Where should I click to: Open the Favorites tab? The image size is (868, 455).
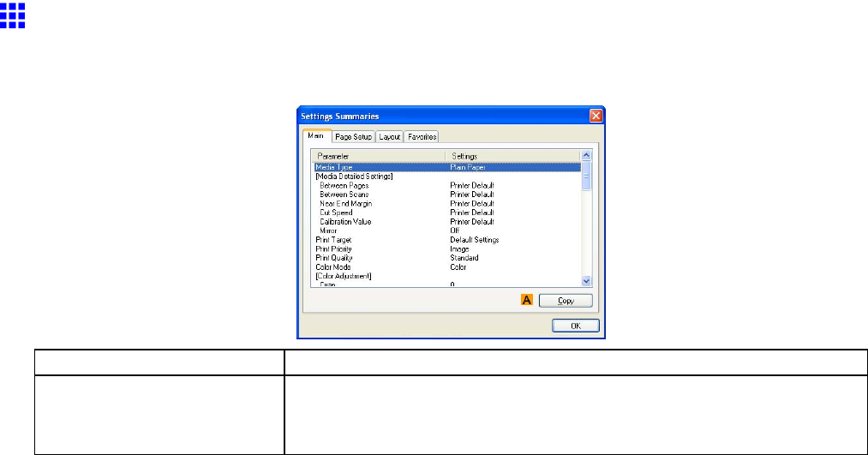(x=422, y=137)
